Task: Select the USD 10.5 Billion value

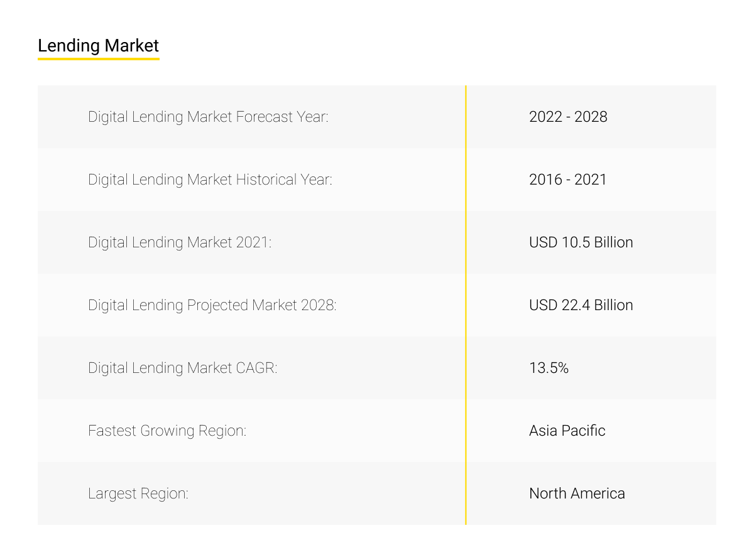Action: (x=581, y=242)
